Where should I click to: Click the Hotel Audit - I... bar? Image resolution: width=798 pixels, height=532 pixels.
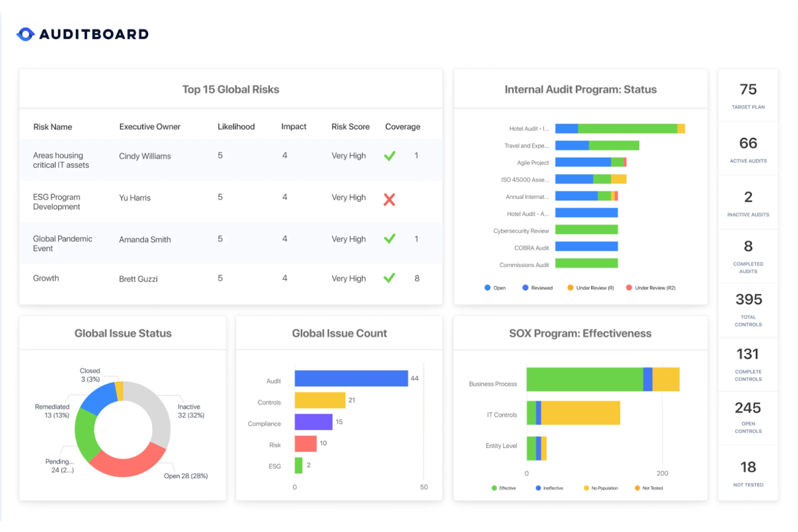pos(620,128)
